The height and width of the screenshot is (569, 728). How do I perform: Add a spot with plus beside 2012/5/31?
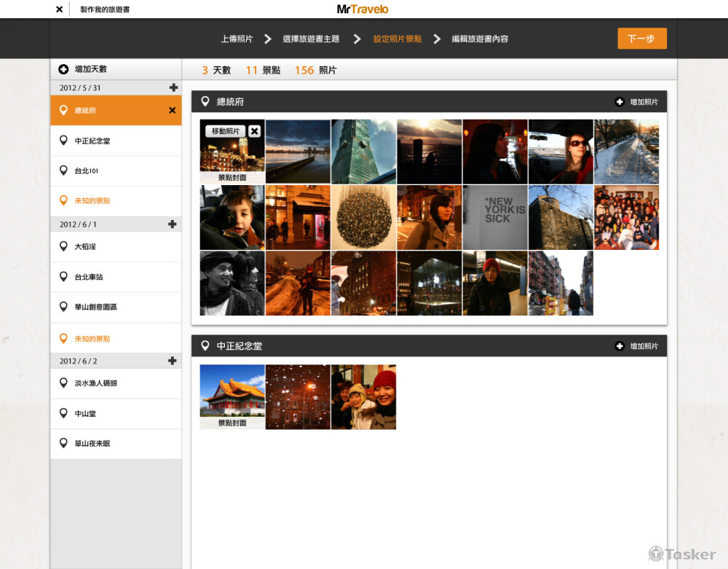click(x=173, y=87)
